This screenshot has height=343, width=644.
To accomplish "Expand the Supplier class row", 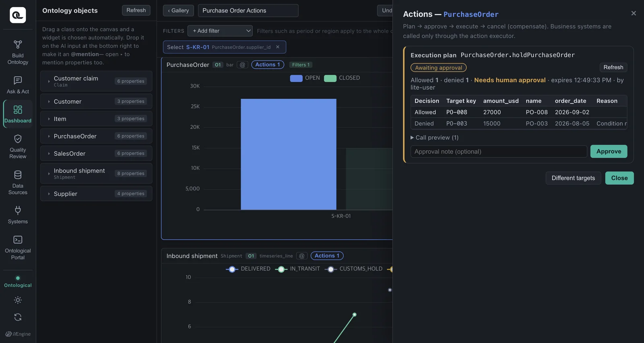I will click(96, 194).
